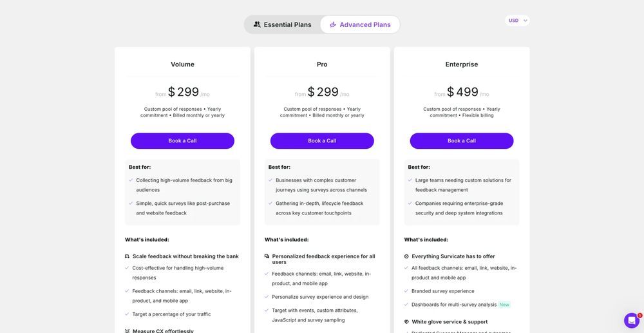Click checkmark beside Branded survey experience
This screenshot has width=644, height=333.
(x=406, y=291)
